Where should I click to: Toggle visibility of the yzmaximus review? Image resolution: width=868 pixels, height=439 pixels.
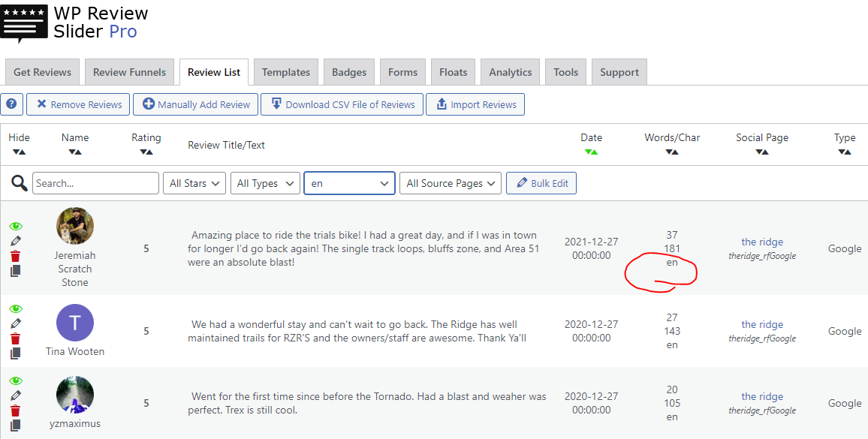(x=16, y=381)
